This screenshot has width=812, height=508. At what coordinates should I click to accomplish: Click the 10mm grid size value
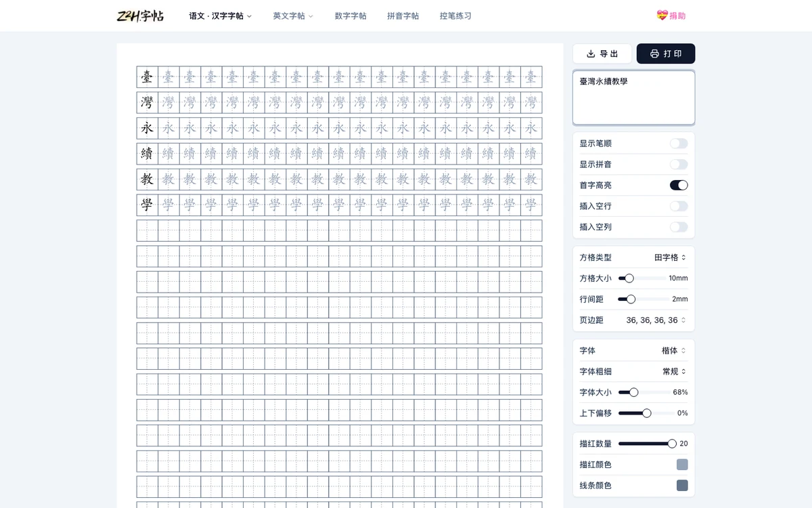click(678, 278)
